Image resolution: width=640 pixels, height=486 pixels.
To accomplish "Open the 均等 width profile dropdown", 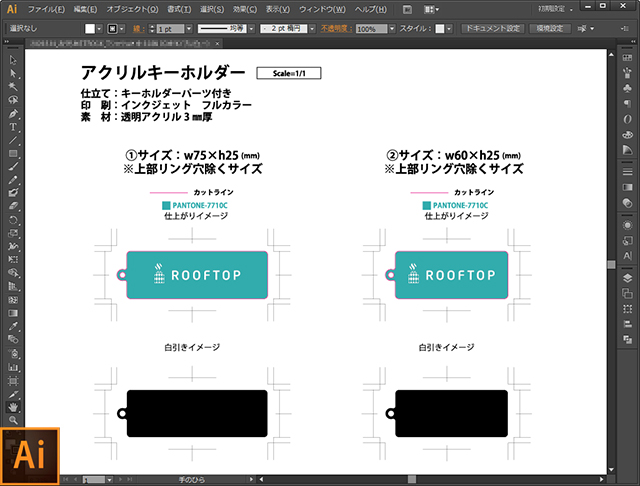I will pyautogui.click(x=251, y=29).
